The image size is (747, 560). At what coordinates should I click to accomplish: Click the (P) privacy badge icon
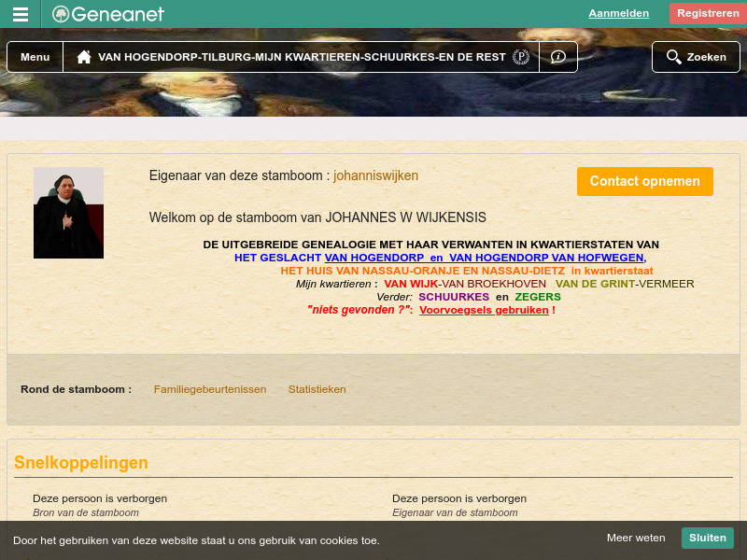click(520, 56)
